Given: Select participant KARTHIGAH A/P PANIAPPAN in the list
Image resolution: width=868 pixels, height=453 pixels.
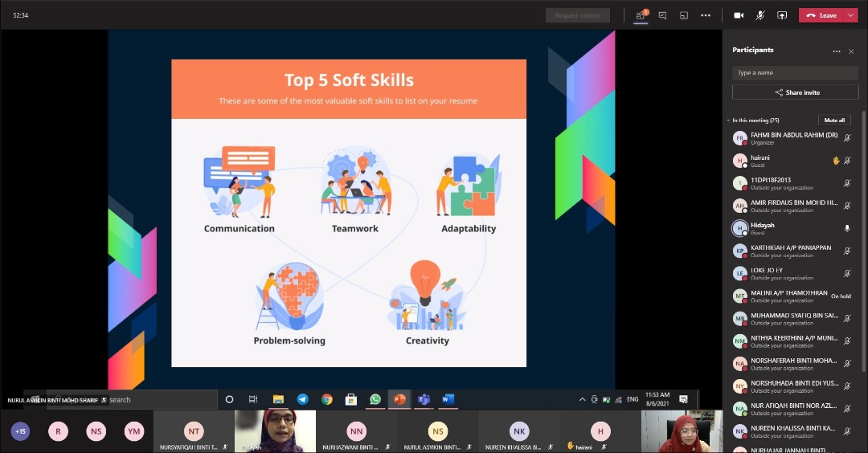Looking at the screenshot, I should pos(792,251).
